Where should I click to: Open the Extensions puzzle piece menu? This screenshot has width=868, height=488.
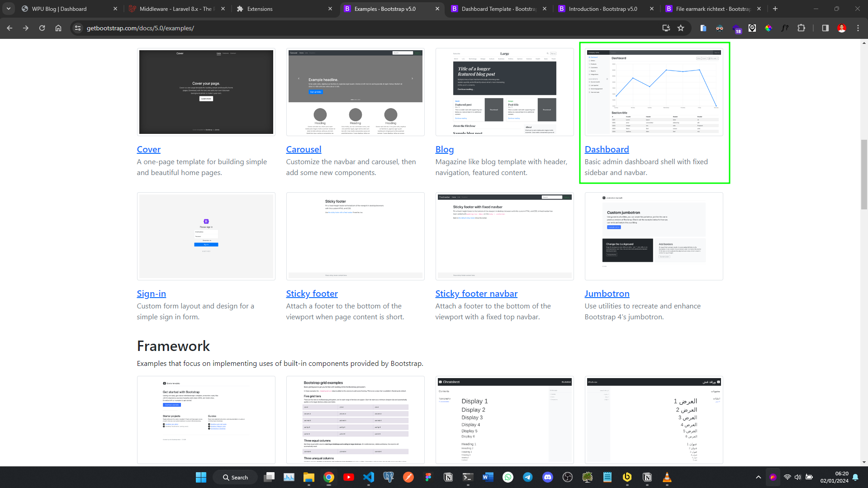tap(801, 28)
